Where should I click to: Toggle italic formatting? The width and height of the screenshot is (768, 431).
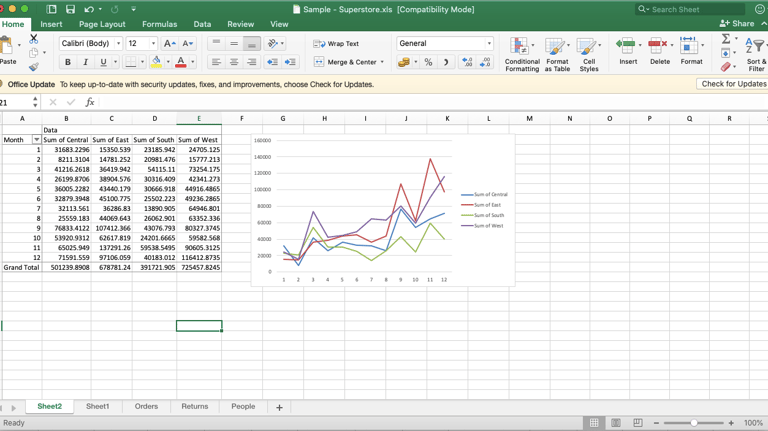(85, 62)
